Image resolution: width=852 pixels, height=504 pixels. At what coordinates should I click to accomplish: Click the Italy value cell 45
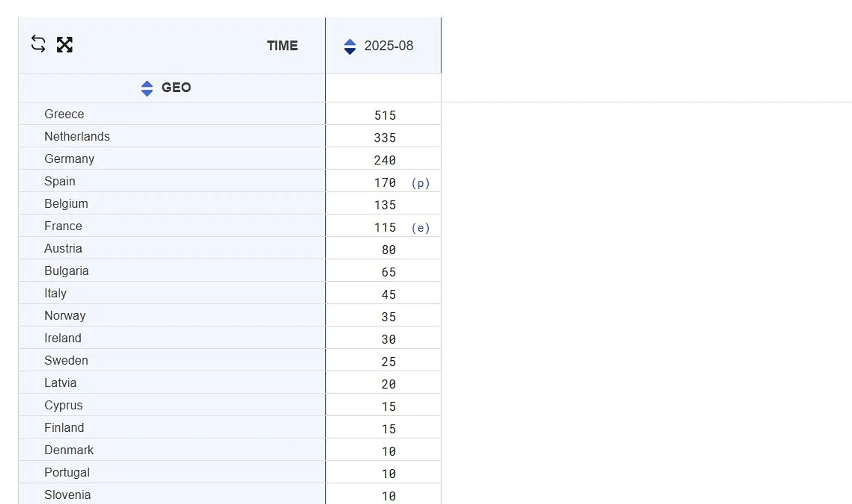click(388, 295)
